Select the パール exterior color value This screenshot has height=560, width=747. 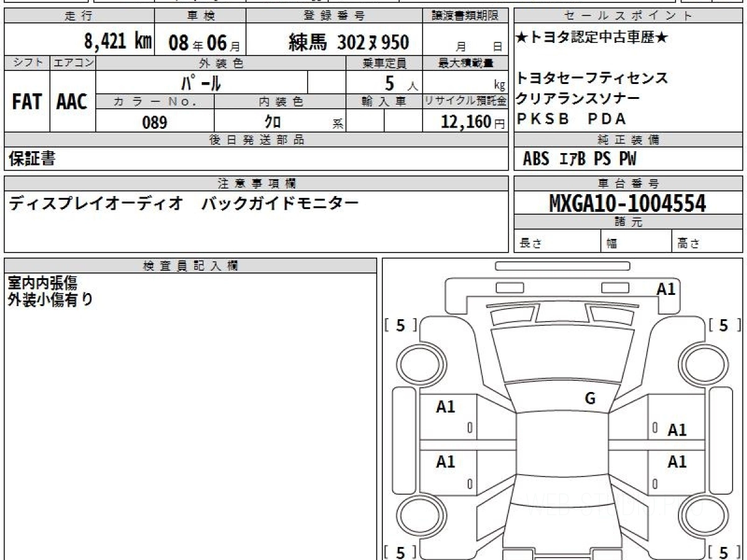(x=201, y=82)
